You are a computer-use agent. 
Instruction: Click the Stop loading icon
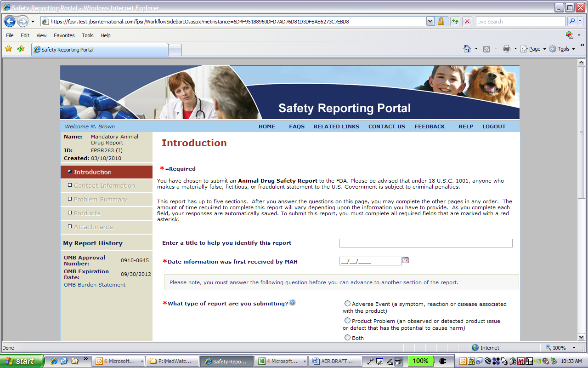(467, 22)
